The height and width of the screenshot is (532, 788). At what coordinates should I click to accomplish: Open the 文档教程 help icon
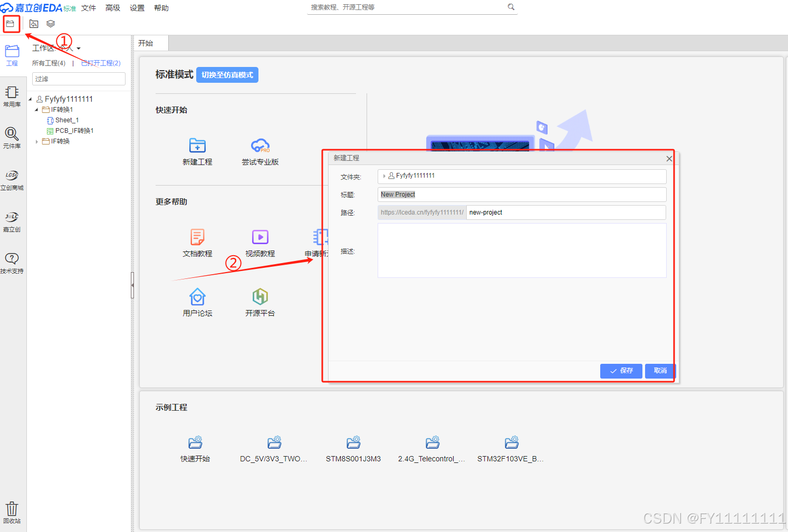[x=197, y=243]
